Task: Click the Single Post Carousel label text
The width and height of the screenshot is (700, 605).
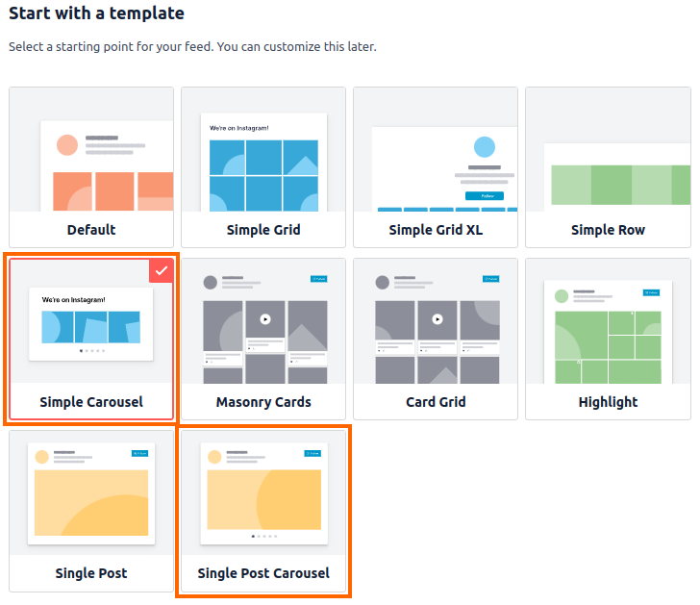Action: tap(263, 573)
